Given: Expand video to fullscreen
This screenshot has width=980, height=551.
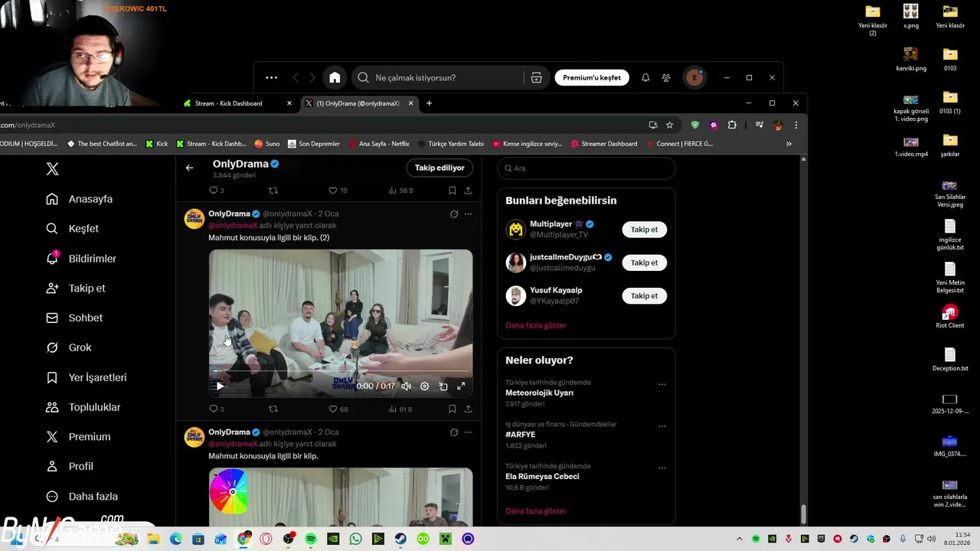Looking at the screenshot, I should pos(461,386).
